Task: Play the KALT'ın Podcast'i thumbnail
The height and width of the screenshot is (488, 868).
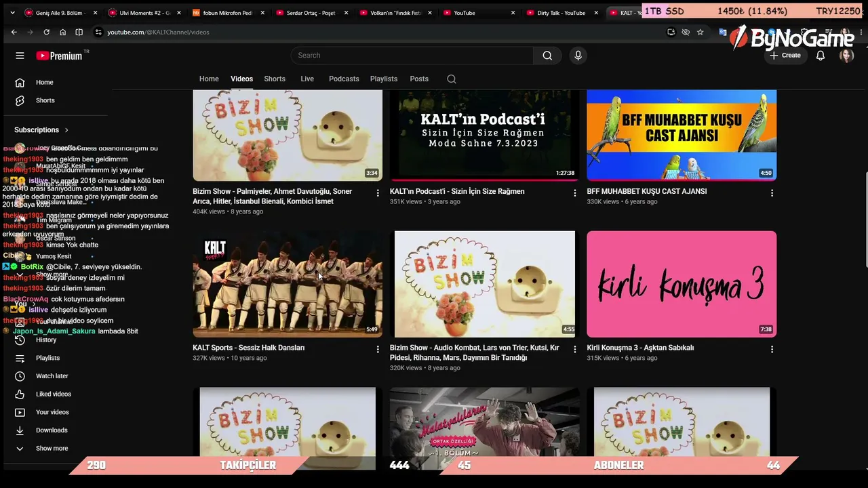Action: coord(484,136)
